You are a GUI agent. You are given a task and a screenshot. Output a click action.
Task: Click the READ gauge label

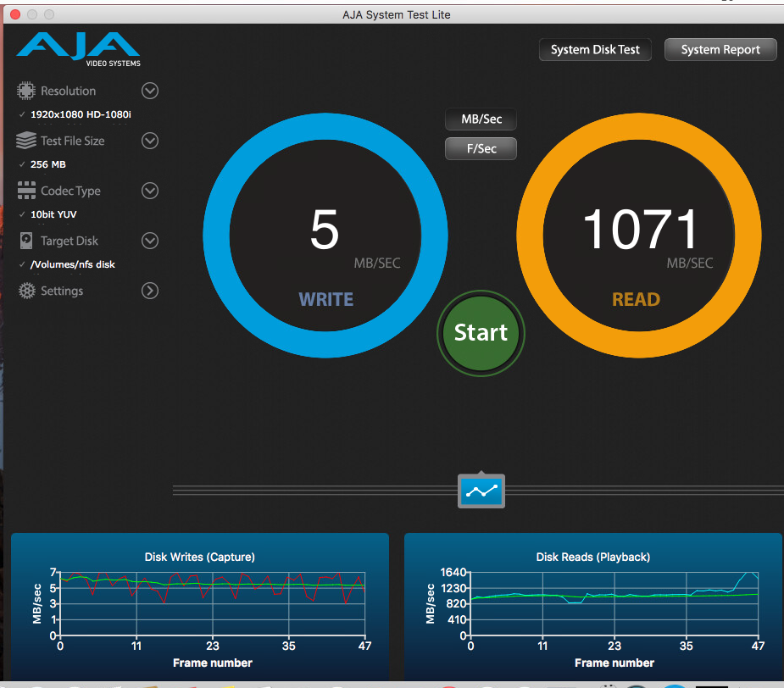pos(636,299)
